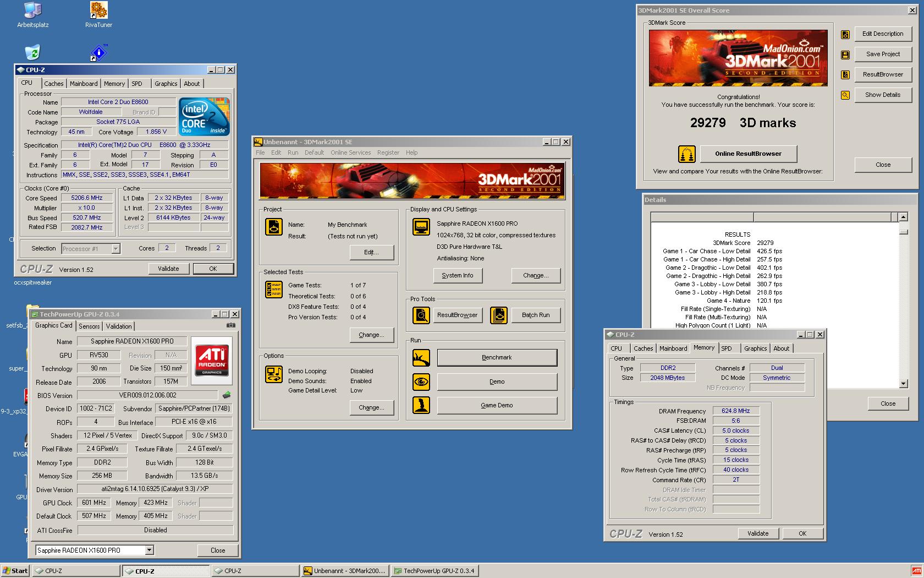Open SPD tab in CPU-Z memory window
Image resolution: width=924 pixels, height=578 pixels.
pos(727,348)
